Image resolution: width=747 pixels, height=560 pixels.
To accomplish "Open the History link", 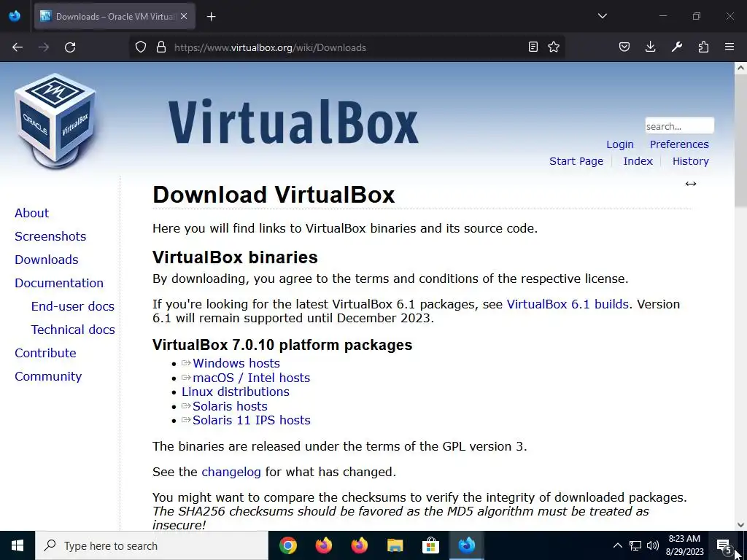I will tap(690, 161).
